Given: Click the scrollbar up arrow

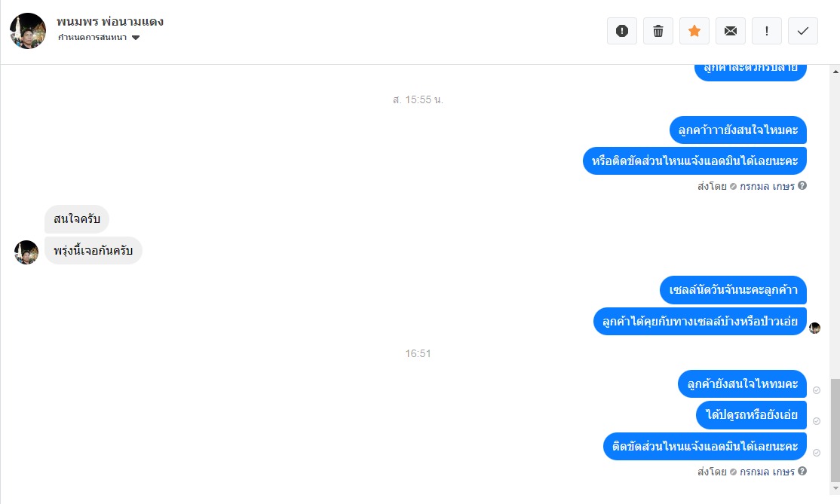Looking at the screenshot, I should [x=835, y=71].
